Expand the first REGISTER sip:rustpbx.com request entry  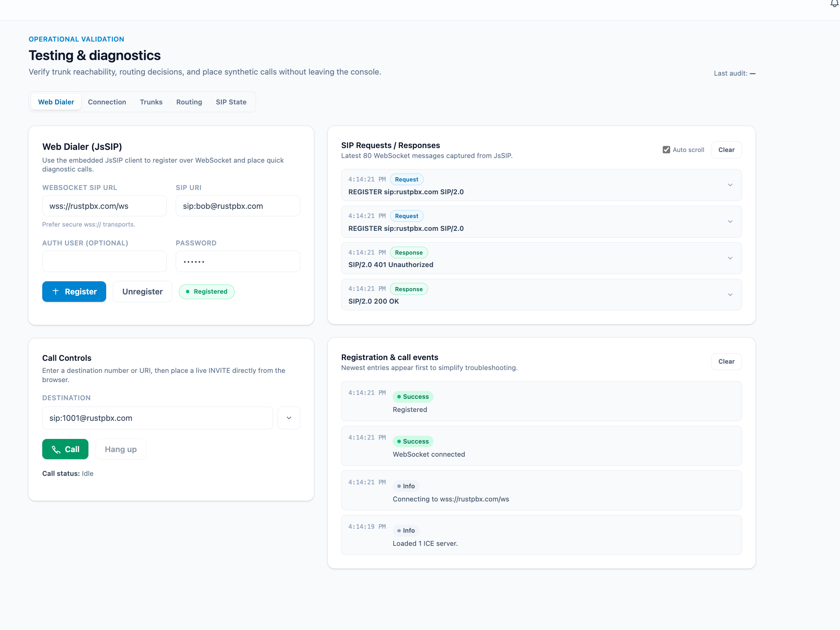[x=730, y=185]
